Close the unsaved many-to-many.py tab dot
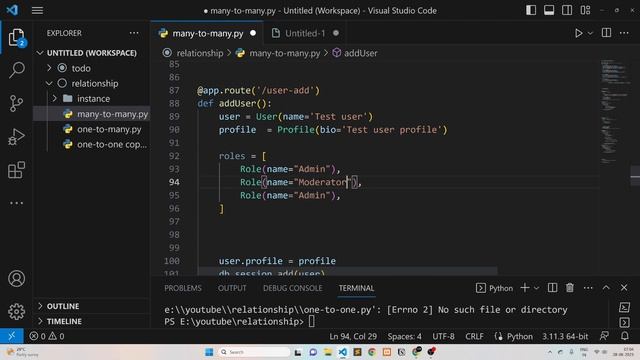The height and width of the screenshot is (360, 640). 253,33
